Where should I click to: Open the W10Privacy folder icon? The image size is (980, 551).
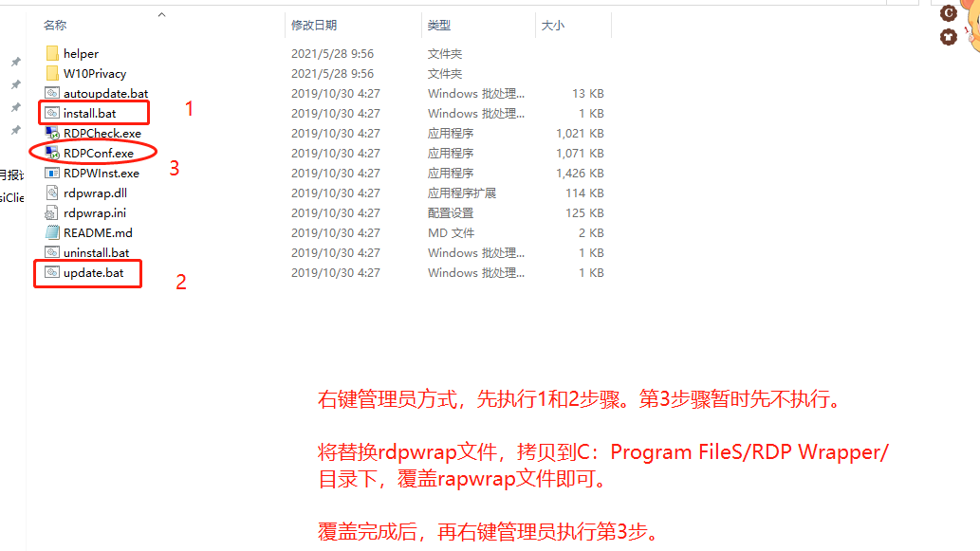click(53, 73)
